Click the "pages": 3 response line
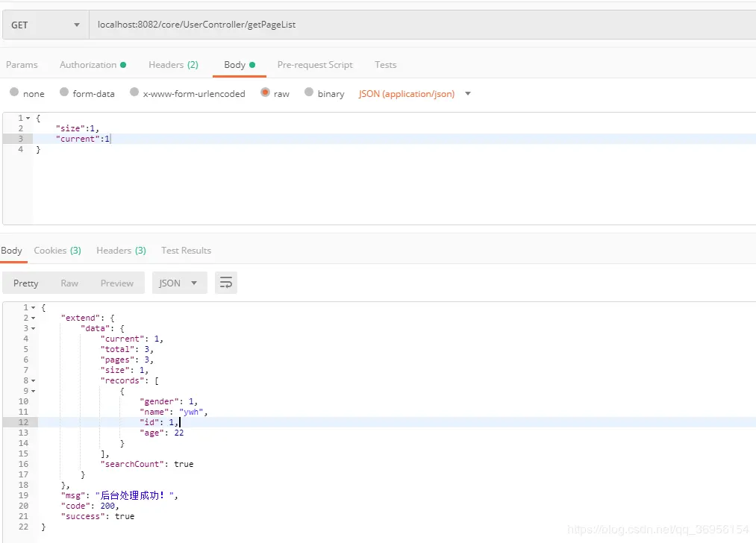The image size is (756, 543). [x=127, y=360]
